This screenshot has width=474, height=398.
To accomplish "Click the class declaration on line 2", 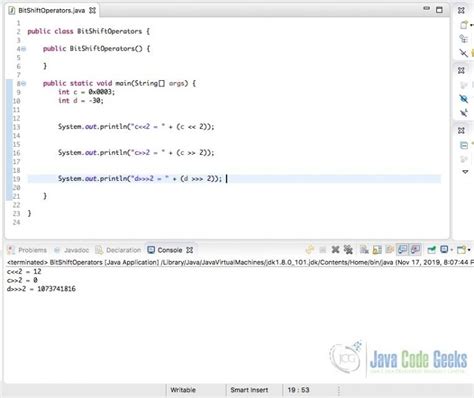I will click(89, 31).
